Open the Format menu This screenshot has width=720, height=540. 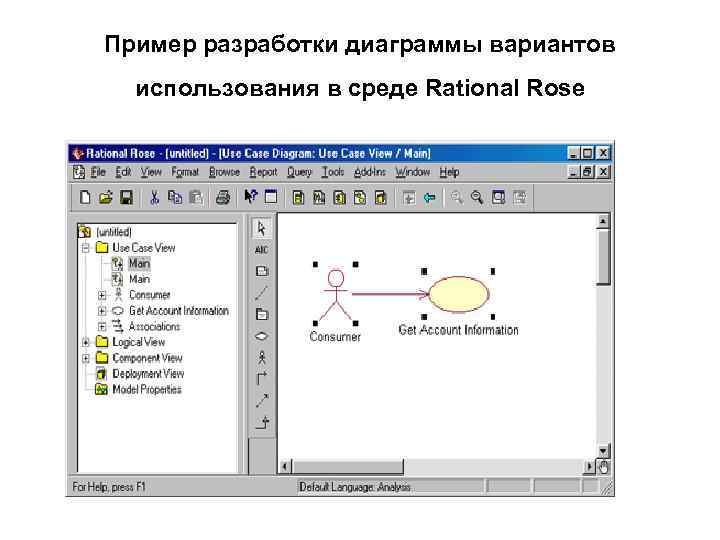coord(185,172)
